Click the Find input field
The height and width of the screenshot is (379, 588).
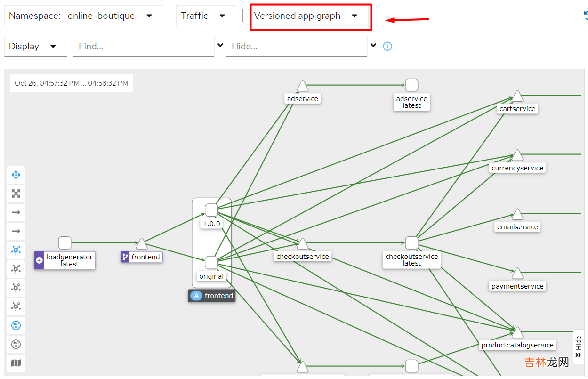[144, 46]
